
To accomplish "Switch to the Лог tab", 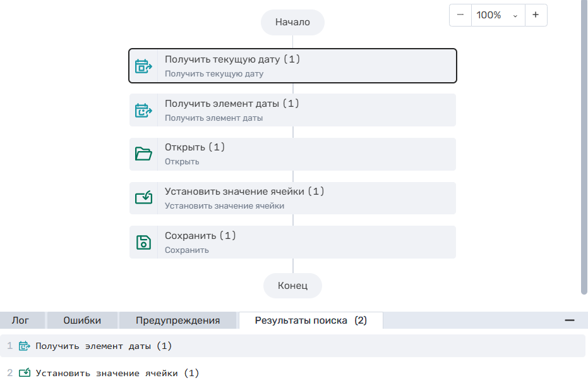I will [x=20, y=321].
